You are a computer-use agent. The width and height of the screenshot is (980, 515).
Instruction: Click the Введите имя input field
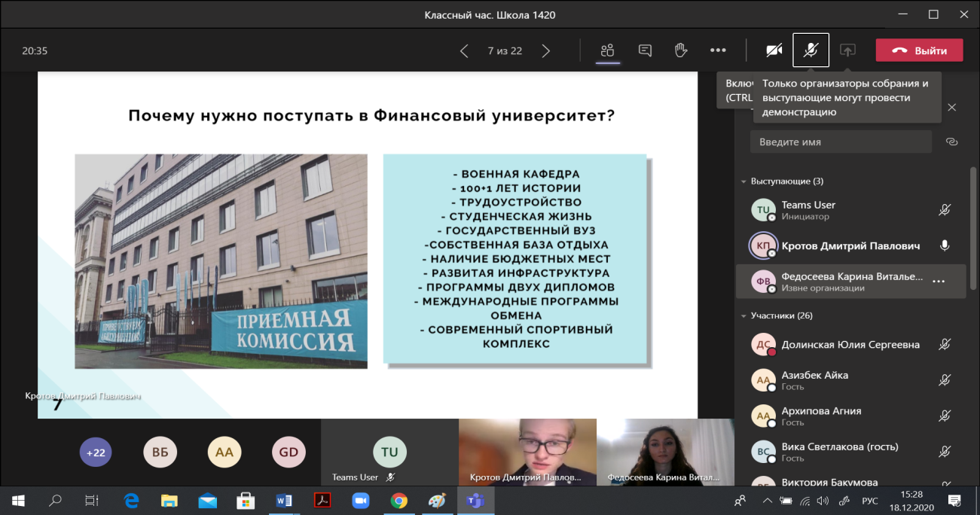tap(841, 142)
